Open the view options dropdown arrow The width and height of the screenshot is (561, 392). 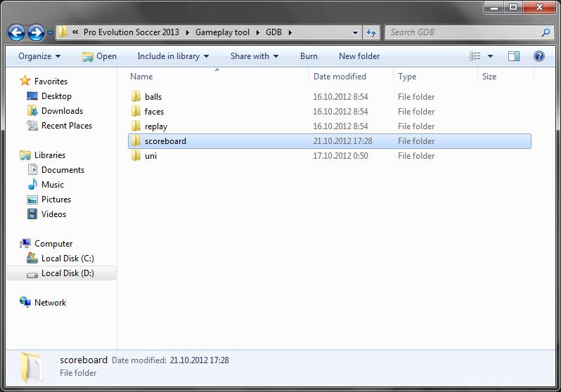tap(490, 56)
